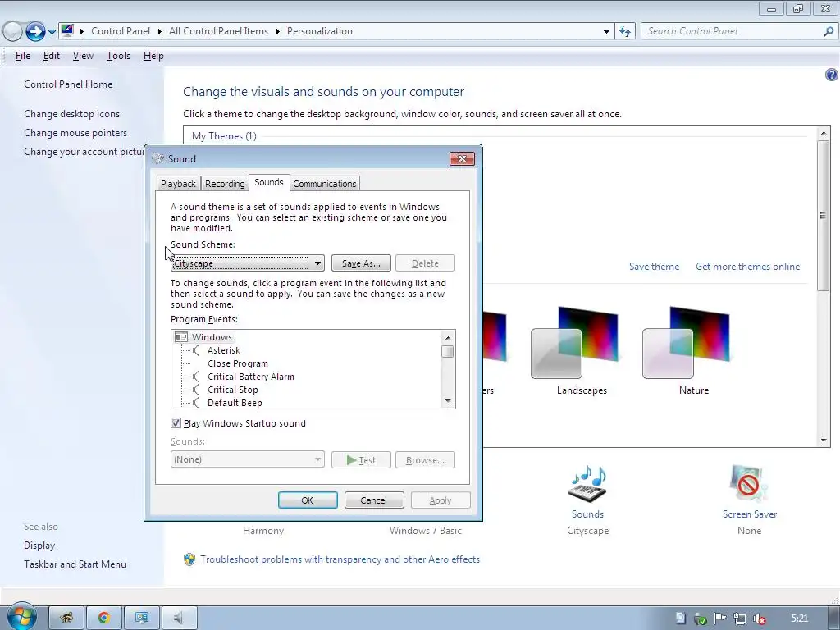
Task: Click the forward navigation arrow button
Action: click(35, 32)
